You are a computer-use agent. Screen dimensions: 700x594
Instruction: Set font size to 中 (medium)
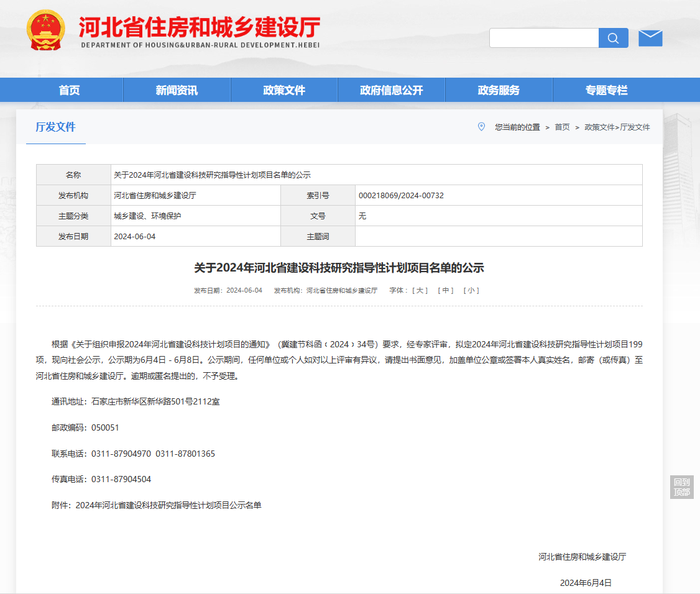(446, 290)
